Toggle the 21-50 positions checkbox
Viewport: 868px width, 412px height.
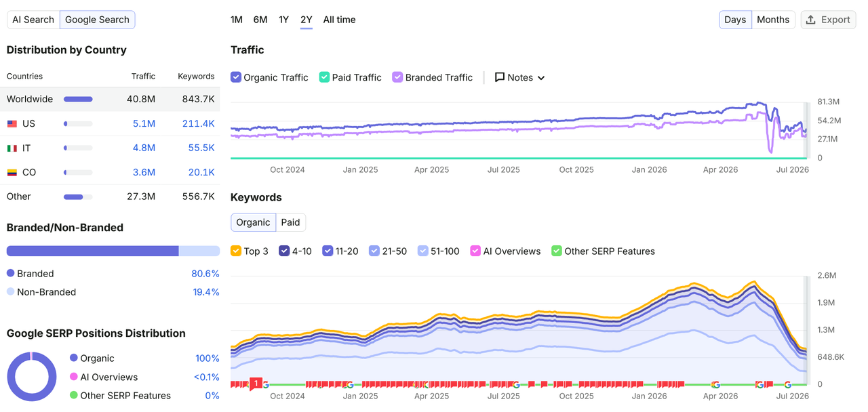[374, 251]
